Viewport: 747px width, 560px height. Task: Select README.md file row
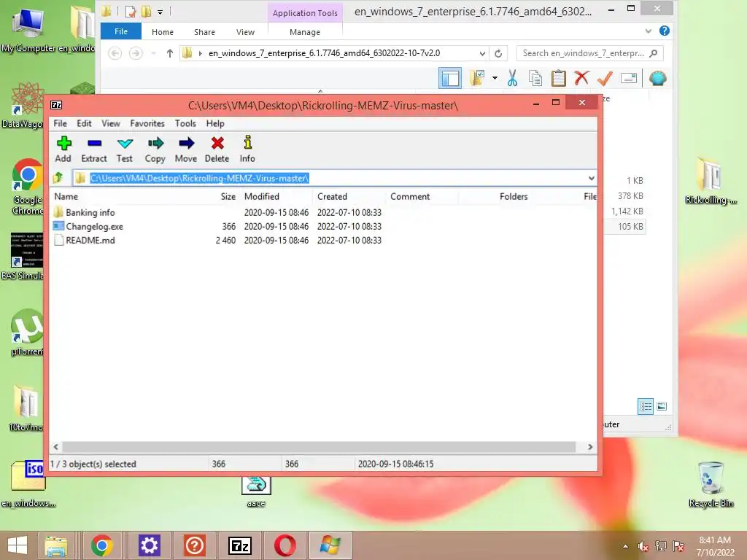[x=217, y=240]
